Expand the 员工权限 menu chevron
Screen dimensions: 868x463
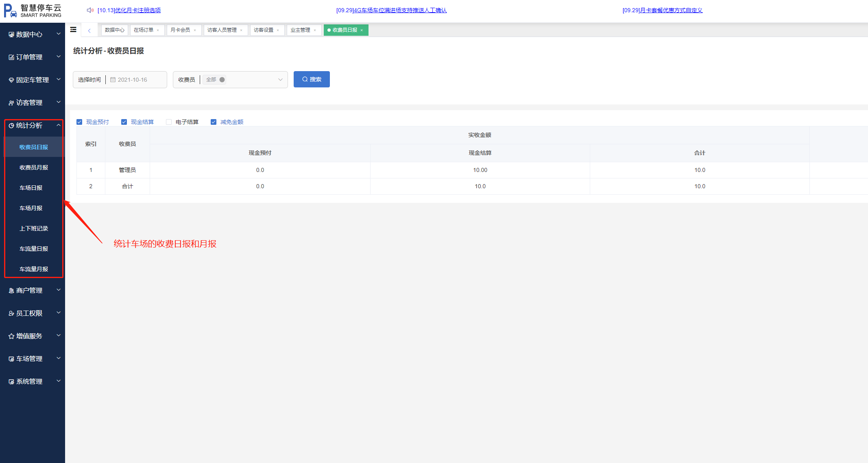tap(59, 313)
